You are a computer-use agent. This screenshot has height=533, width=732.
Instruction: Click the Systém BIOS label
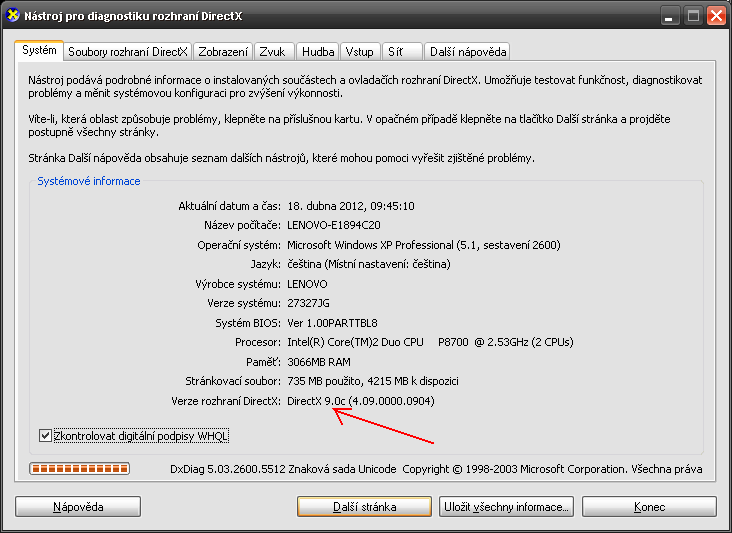tap(248, 323)
